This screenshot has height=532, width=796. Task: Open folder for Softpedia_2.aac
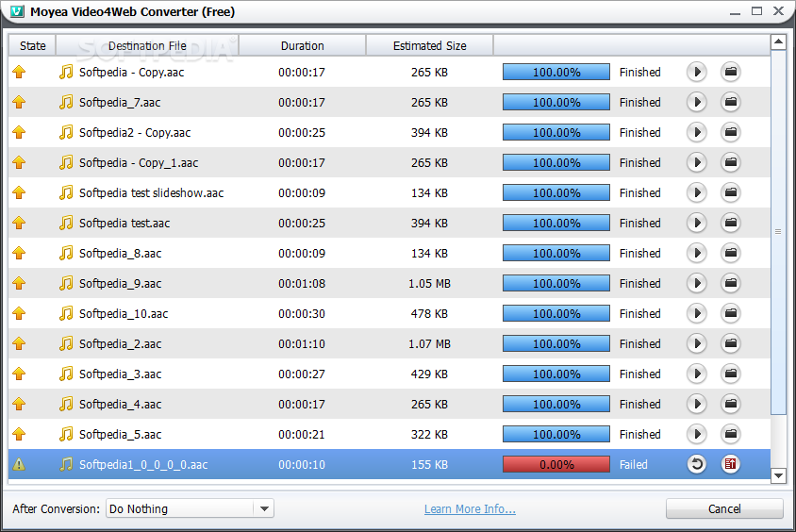[x=731, y=343]
